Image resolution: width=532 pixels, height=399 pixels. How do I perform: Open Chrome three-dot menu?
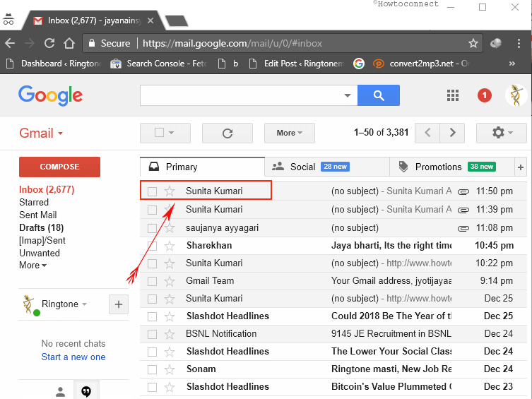[519, 43]
